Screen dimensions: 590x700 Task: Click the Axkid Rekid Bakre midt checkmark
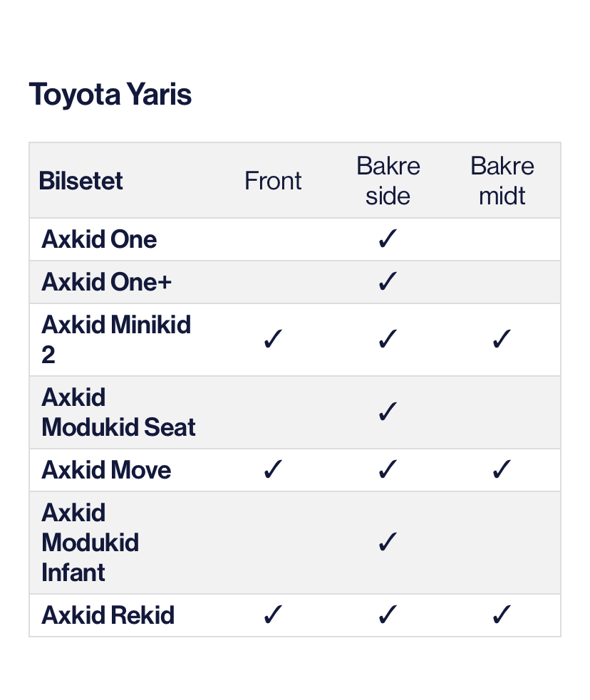click(x=502, y=615)
